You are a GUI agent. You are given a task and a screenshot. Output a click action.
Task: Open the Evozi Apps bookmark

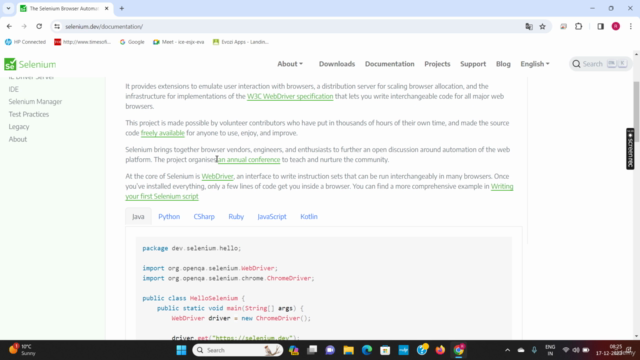[241, 42]
